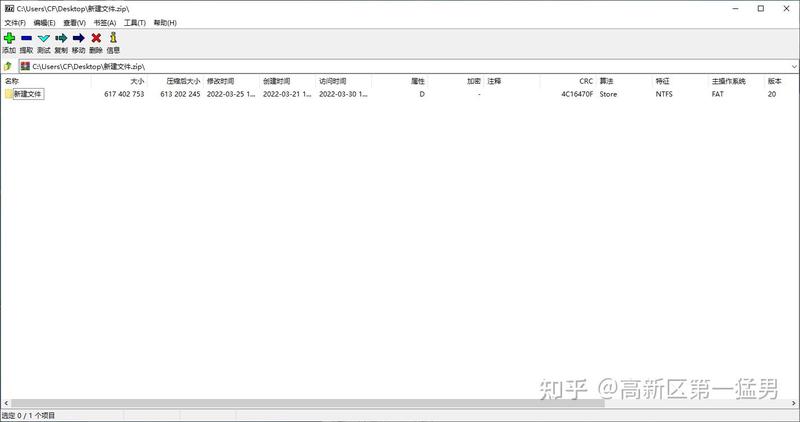800x422 pixels.
Task: Minimize the 7-Zip window
Action: (735, 9)
